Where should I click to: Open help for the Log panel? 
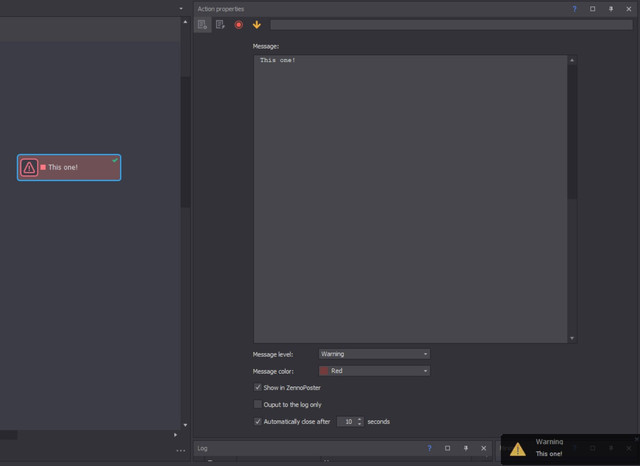point(429,448)
